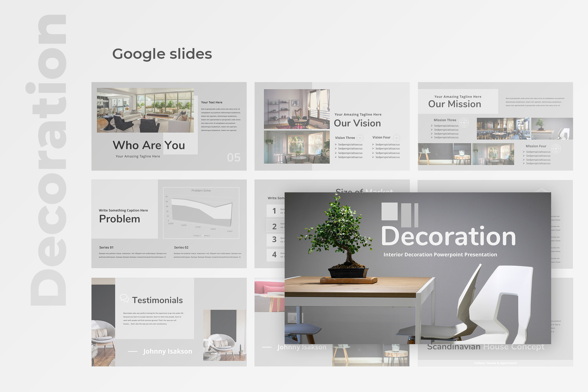The width and height of the screenshot is (588, 392).
Task: Click the target icon beside Mission Four
Action: pos(556,148)
